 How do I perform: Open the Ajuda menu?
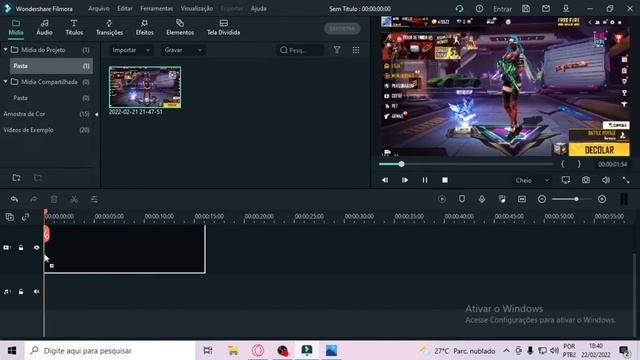point(258,9)
